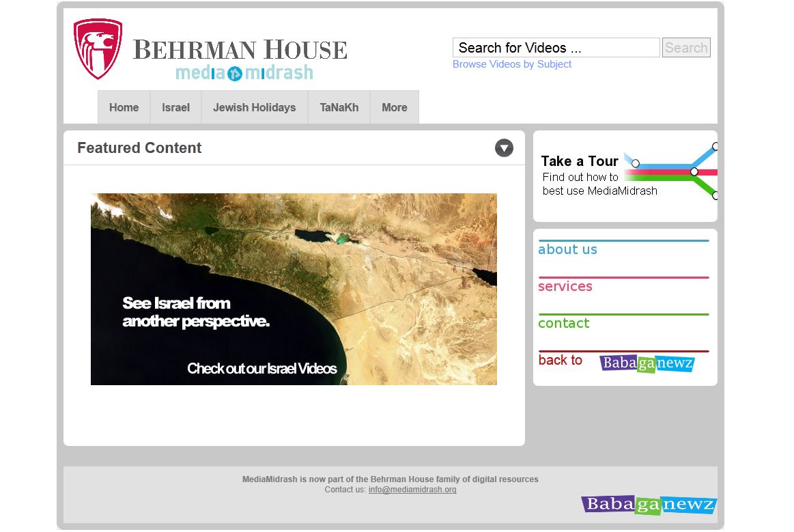Expand the More menu
The height and width of the screenshot is (532, 794).
[x=394, y=107]
